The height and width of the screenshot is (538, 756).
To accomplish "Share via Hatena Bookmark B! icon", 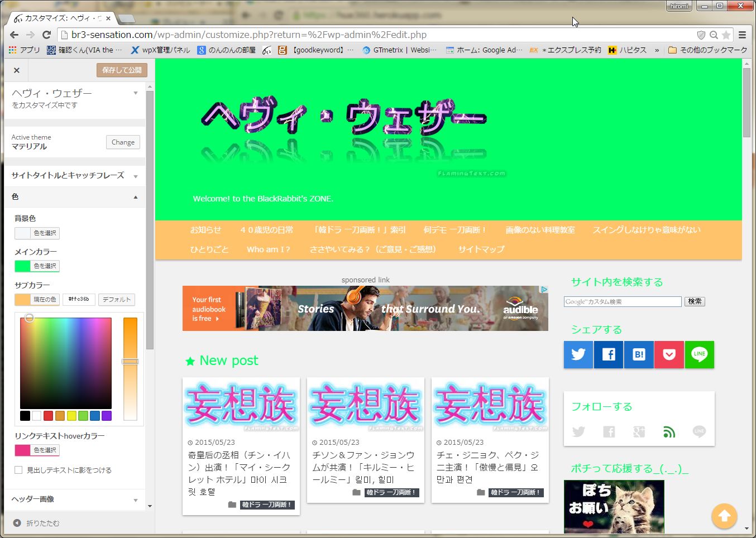I will [639, 354].
